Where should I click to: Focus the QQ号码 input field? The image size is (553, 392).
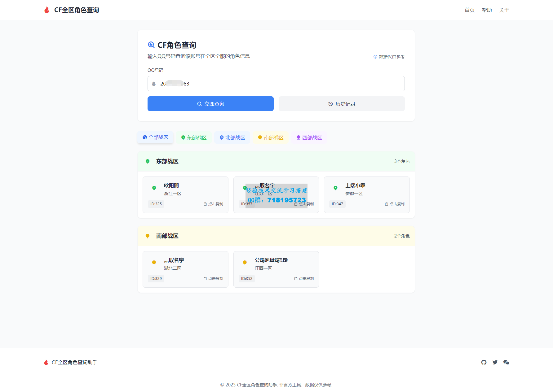[x=276, y=84]
